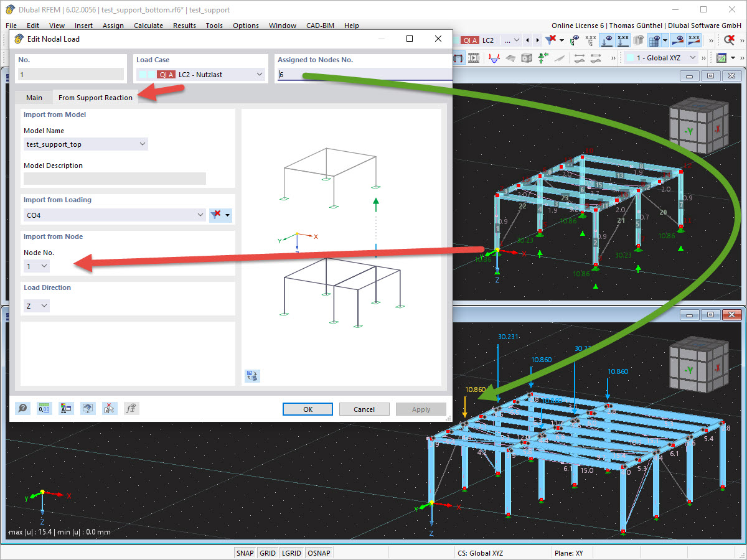Confirm the nodal load with OK
Image resolution: width=747 pixels, height=560 pixels.
pos(308,409)
